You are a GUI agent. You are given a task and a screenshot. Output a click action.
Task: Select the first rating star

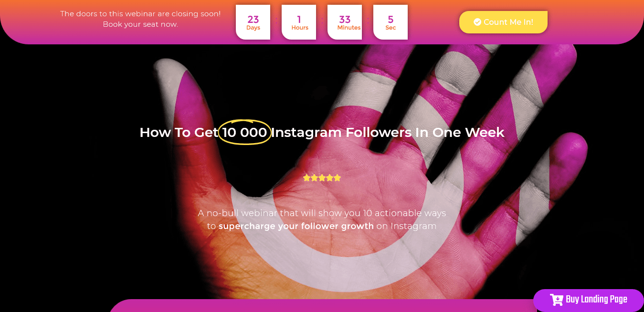pos(307,178)
